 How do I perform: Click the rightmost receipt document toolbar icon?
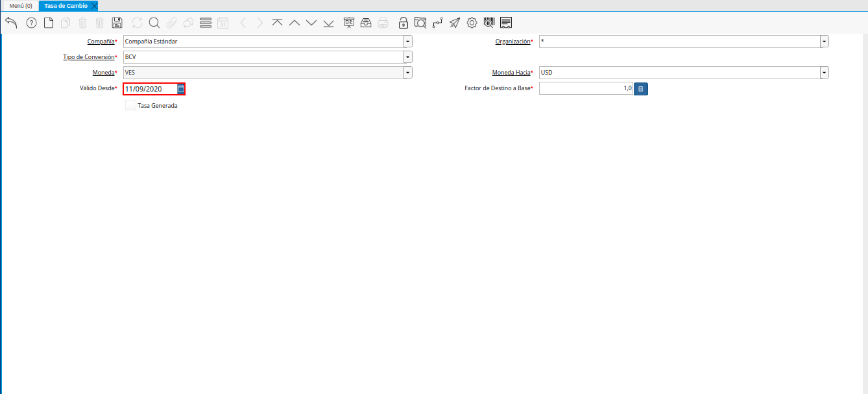(x=506, y=23)
